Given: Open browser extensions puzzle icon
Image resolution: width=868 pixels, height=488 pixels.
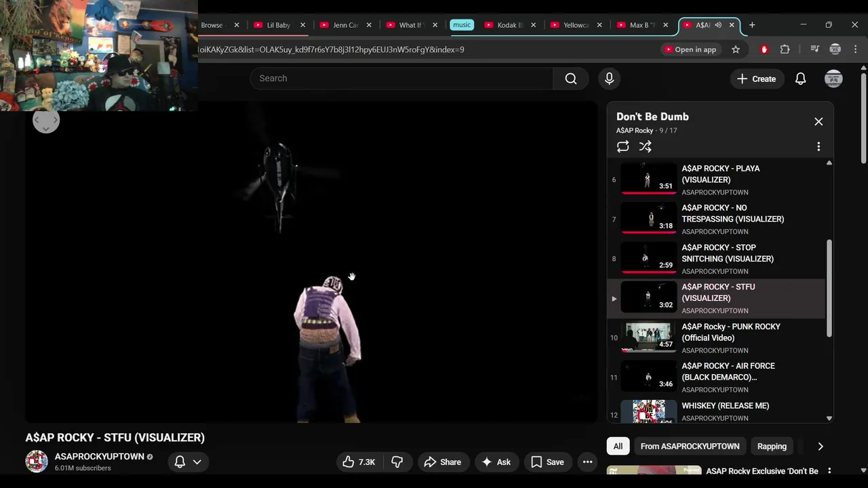Looking at the screenshot, I should [785, 49].
